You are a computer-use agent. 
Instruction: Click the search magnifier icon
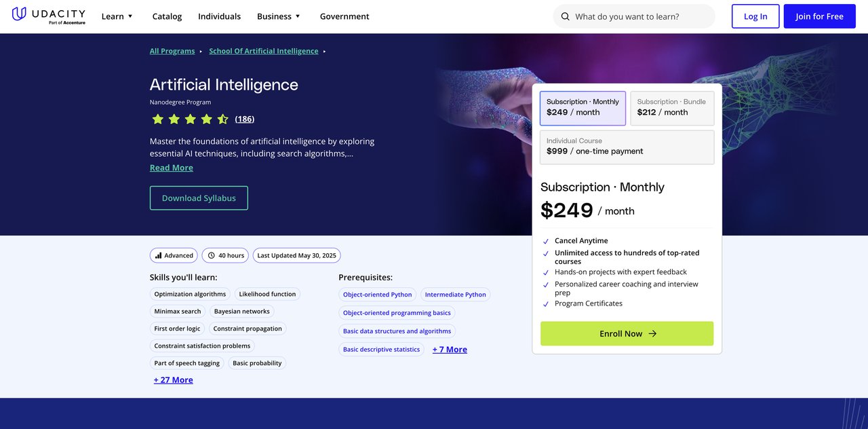pos(565,16)
